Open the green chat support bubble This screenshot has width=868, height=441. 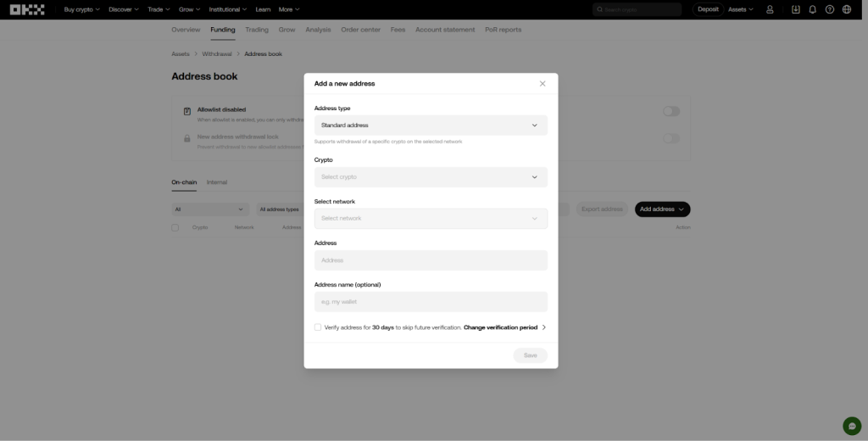pos(852,426)
